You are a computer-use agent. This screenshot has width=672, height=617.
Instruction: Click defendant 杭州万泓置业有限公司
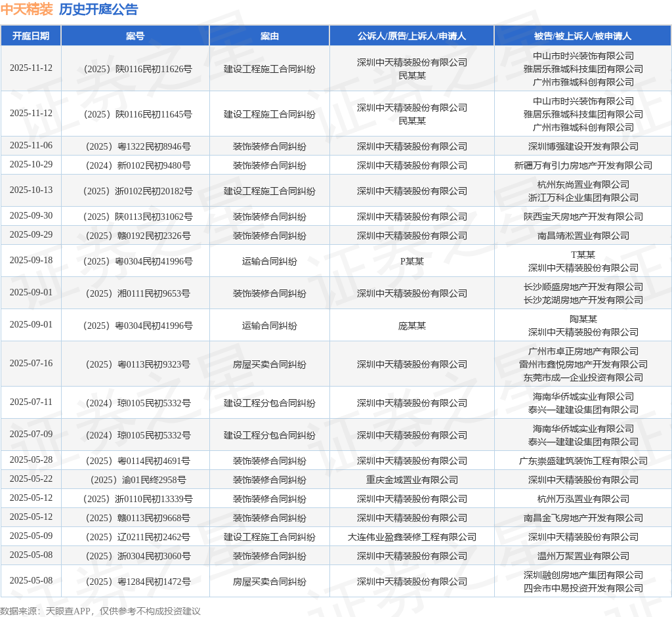pyautogui.click(x=583, y=499)
